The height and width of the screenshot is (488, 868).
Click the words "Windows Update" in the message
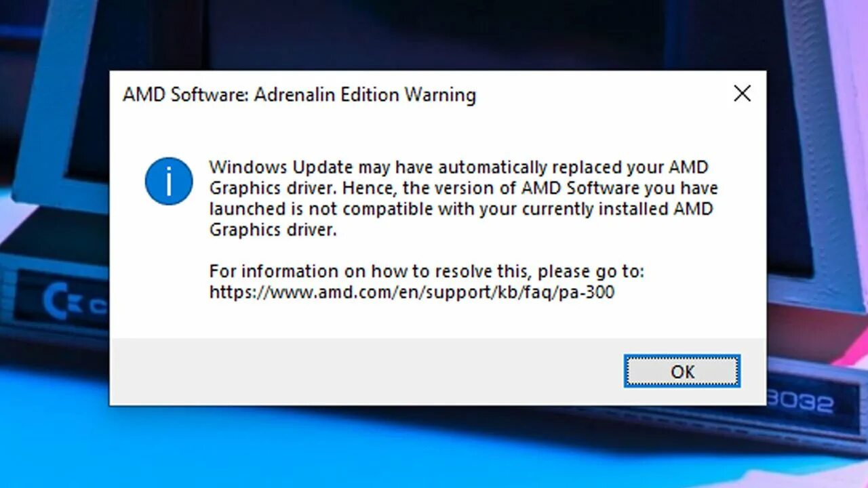click(281, 167)
